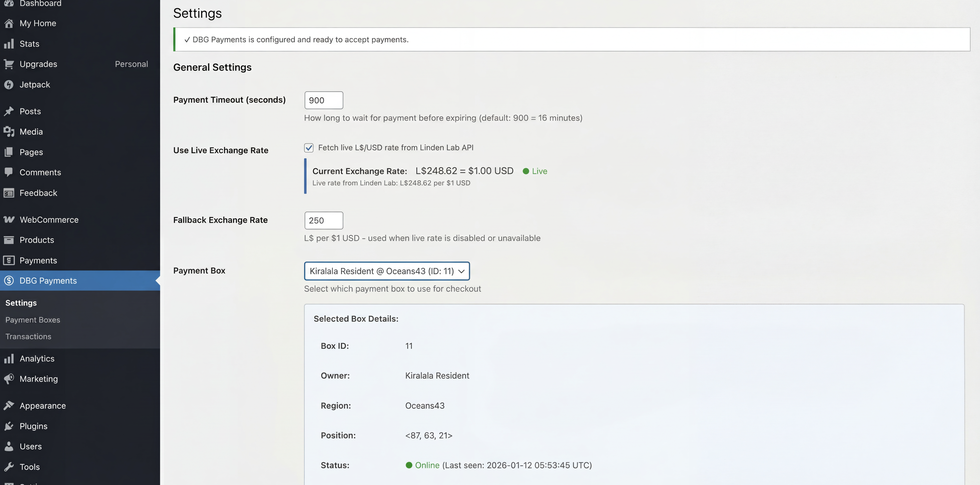Click the Stats bar chart icon
The height and width of the screenshot is (485, 980).
click(x=9, y=44)
